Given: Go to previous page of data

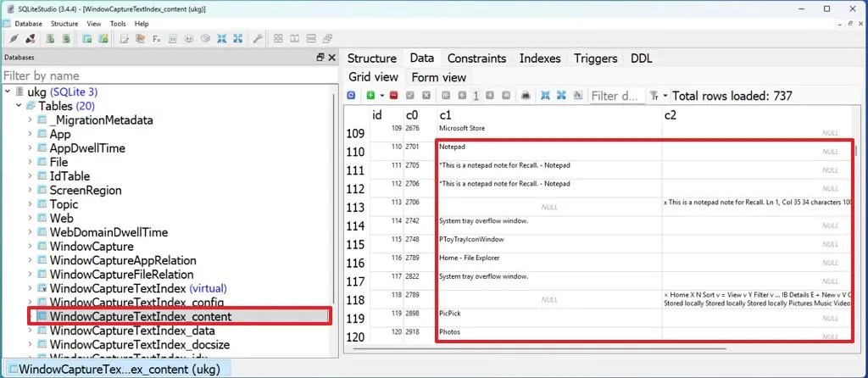Looking at the screenshot, I should pyautogui.click(x=462, y=96).
